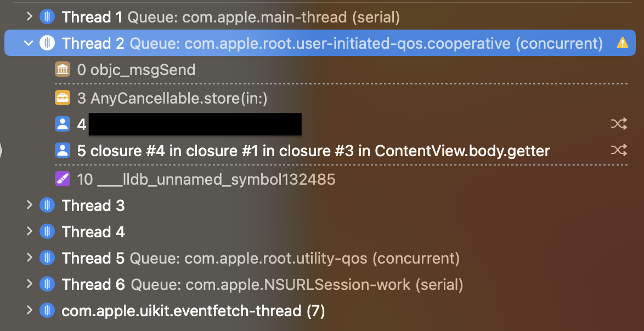
Task: Expand the Thread 5 disclosure chevron
Action: [30, 258]
